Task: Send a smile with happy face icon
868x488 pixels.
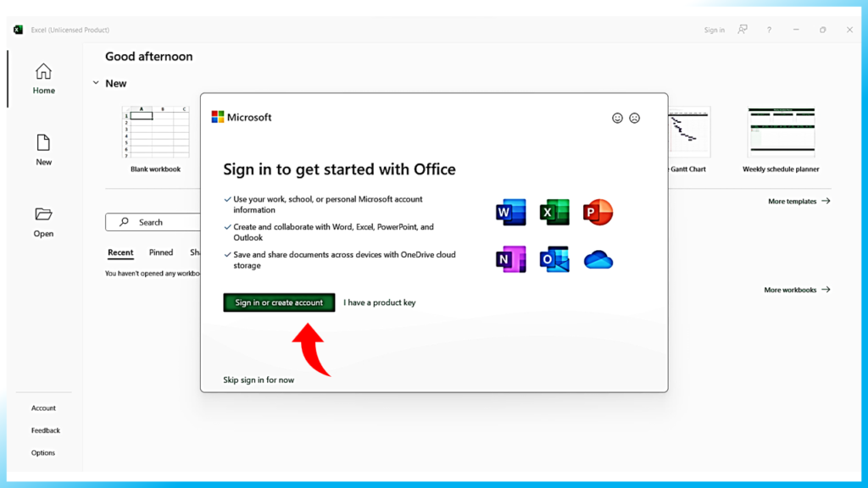Action: pos(617,118)
